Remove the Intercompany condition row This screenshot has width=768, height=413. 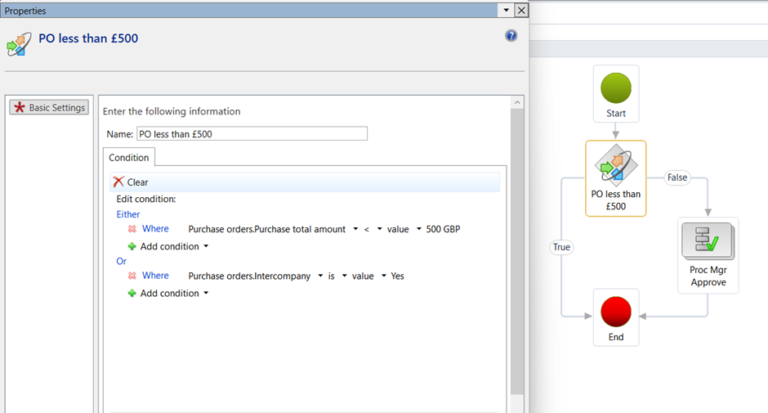click(x=132, y=276)
